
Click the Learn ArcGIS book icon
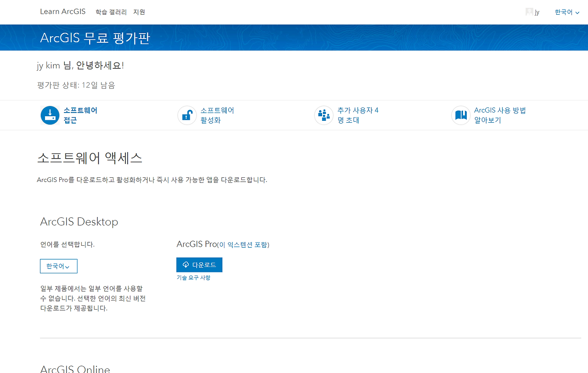click(461, 115)
